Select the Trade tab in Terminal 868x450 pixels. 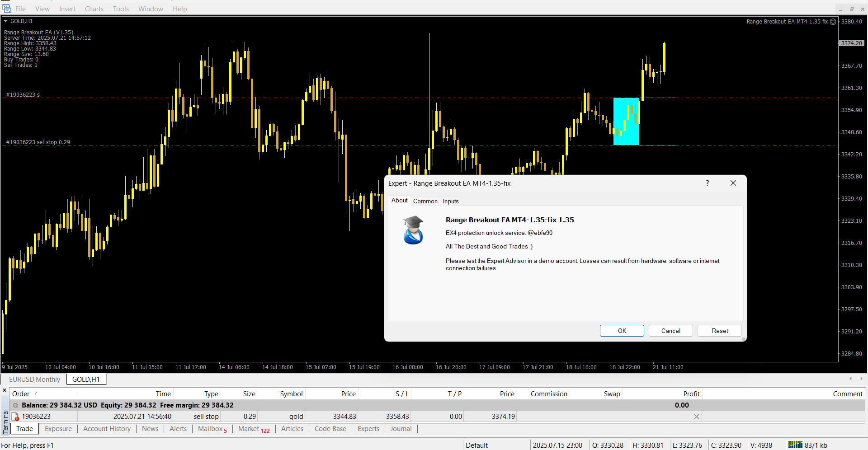click(25, 429)
